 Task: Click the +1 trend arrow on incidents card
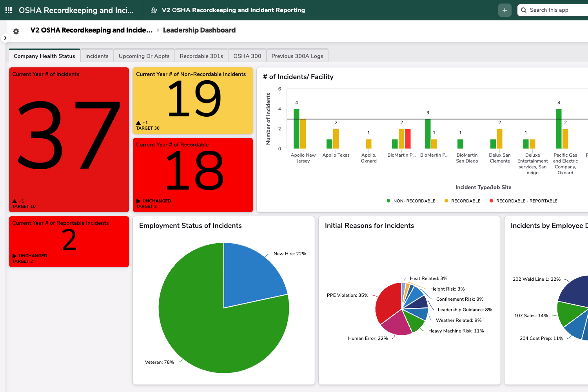coord(14,201)
